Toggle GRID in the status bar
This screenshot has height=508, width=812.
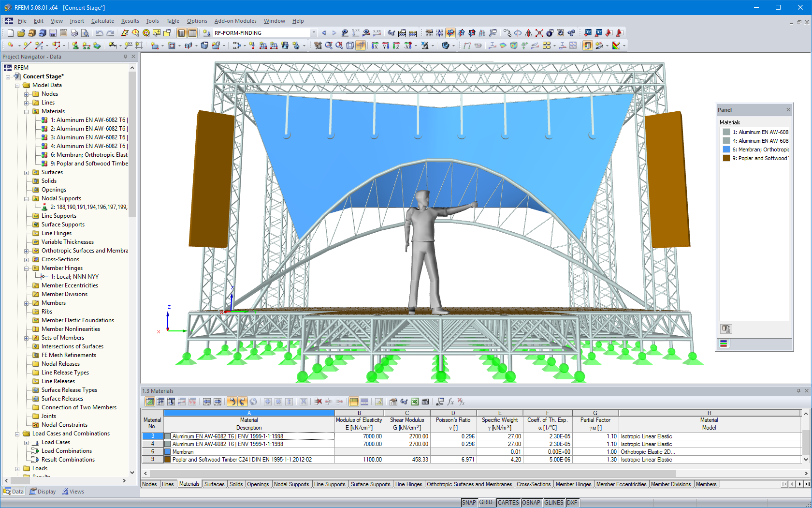point(486,502)
